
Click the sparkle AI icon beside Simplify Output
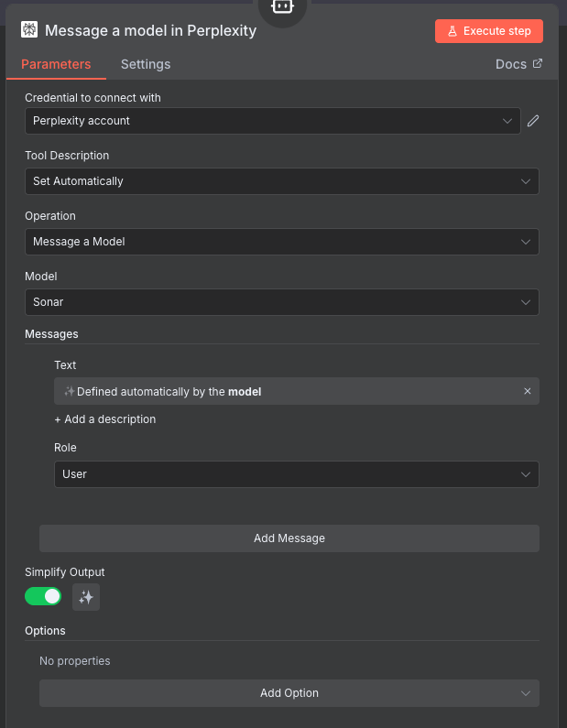click(x=86, y=597)
